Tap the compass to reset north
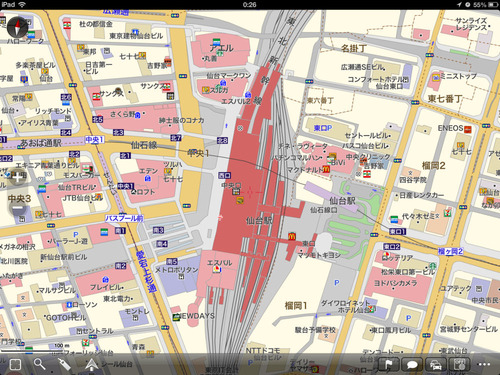Screen dimensions: 500x375 [17, 27]
